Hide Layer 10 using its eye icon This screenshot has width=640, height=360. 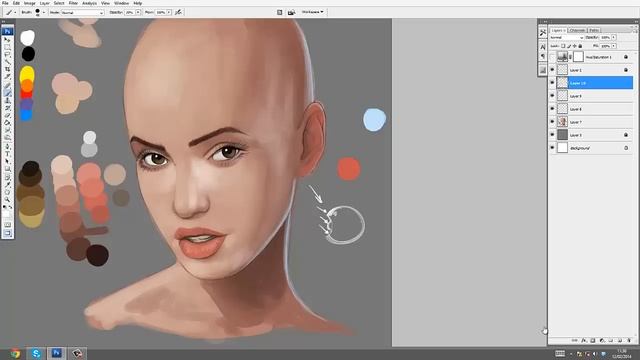(552, 83)
